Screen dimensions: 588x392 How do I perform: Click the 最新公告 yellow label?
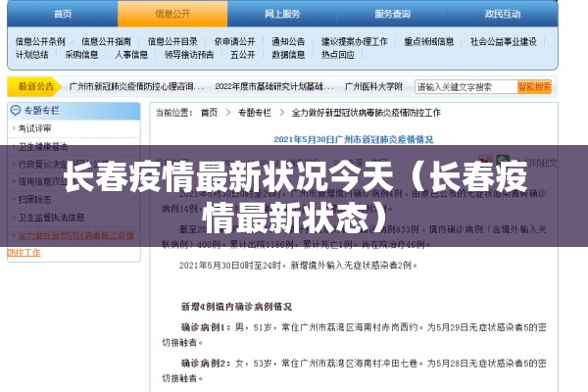(x=34, y=86)
